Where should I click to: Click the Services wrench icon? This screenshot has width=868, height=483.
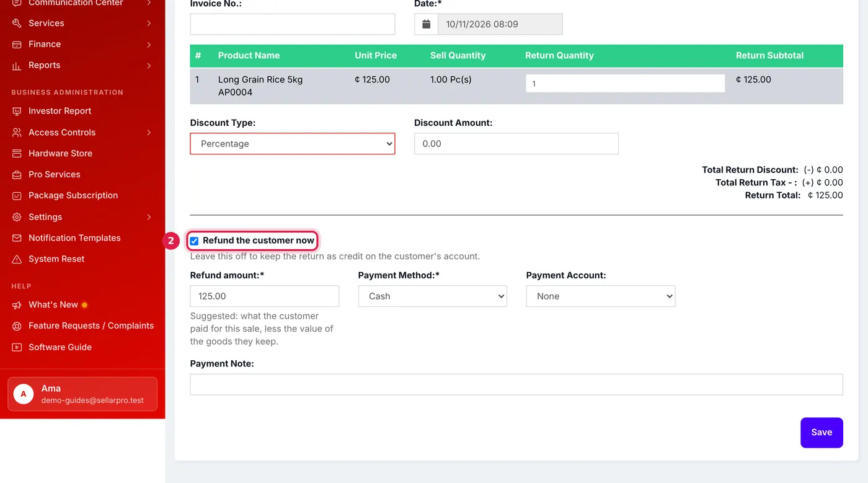(17, 23)
